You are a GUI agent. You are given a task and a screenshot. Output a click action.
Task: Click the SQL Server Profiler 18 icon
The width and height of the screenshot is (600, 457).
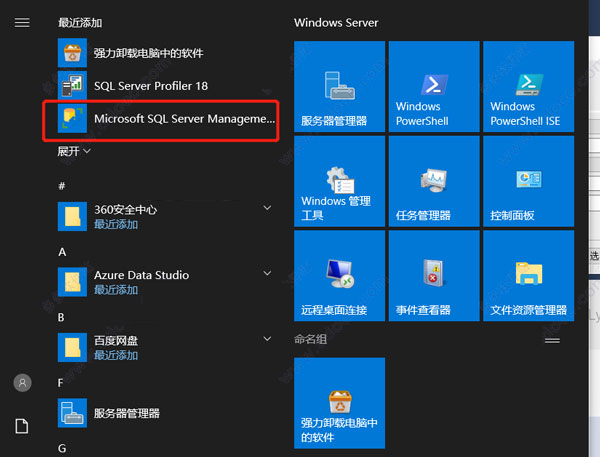[x=72, y=85]
